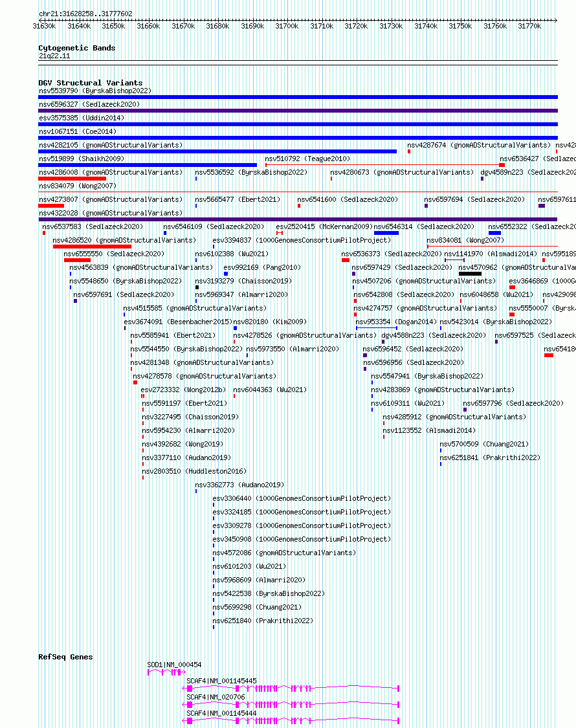The height and width of the screenshot is (728, 576).
Task: Select nsv6541600 (Sedlazeck2020) label
Action: pyautogui.click(x=348, y=200)
